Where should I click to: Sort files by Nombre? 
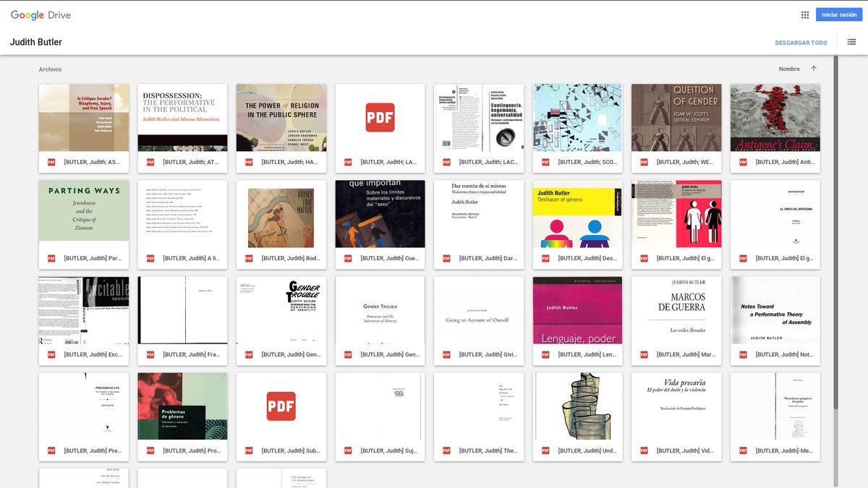click(789, 69)
